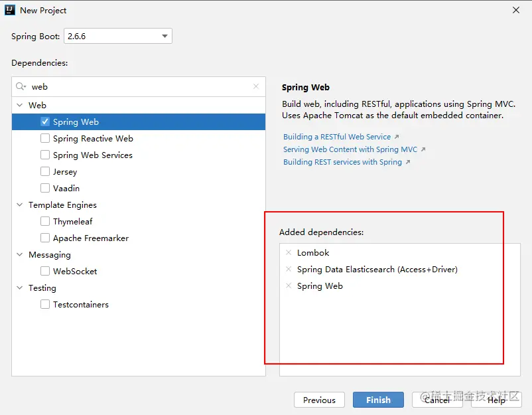Click external arrow beside Serving Web Content

click(x=423, y=149)
